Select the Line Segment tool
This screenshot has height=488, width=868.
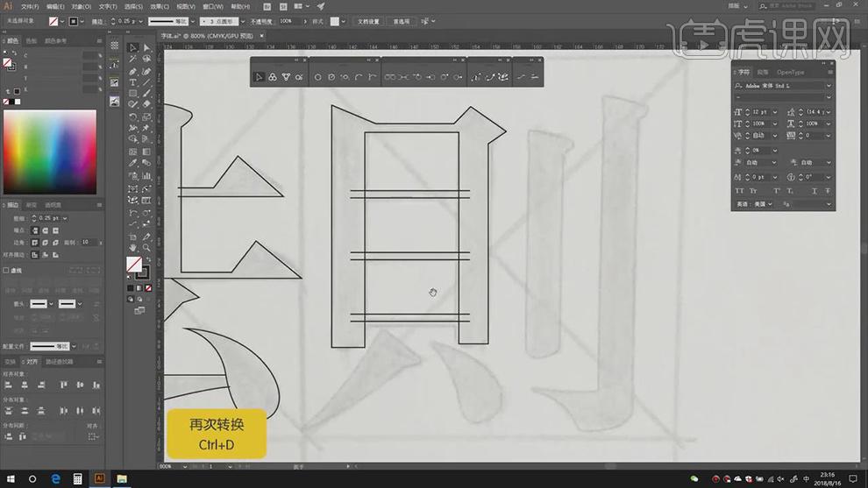point(146,83)
